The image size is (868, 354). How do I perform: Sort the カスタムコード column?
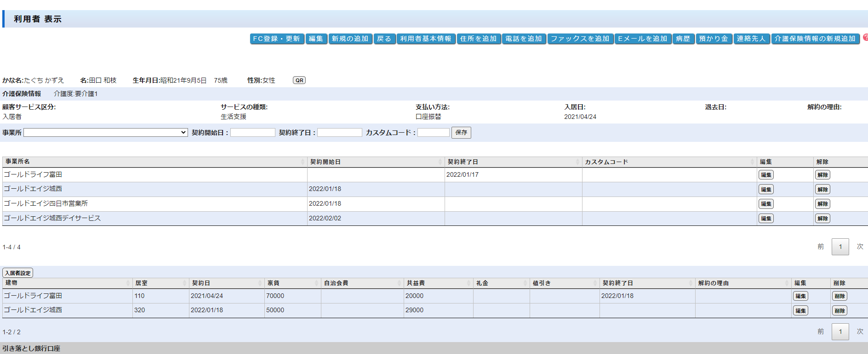pos(752,162)
